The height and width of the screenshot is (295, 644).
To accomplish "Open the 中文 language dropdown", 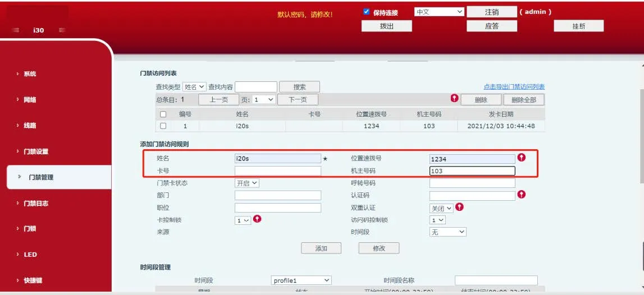I will pyautogui.click(x=439, y=12).
